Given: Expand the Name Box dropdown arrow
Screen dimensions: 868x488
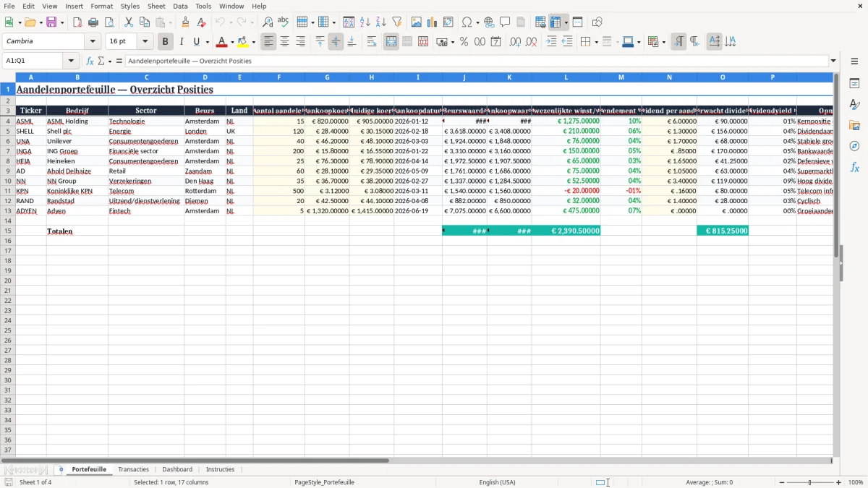Looking at the screenshot, I should click(71, 61).
